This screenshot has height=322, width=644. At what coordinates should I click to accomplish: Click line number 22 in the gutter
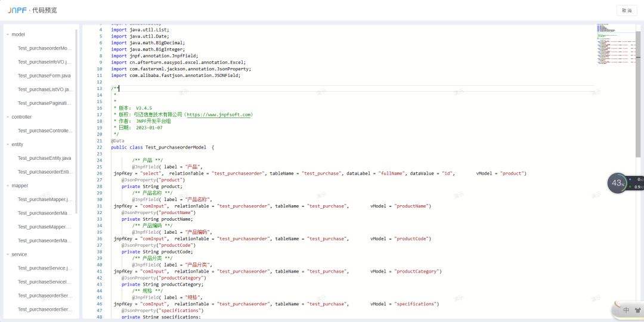click(x=99, y=147)
